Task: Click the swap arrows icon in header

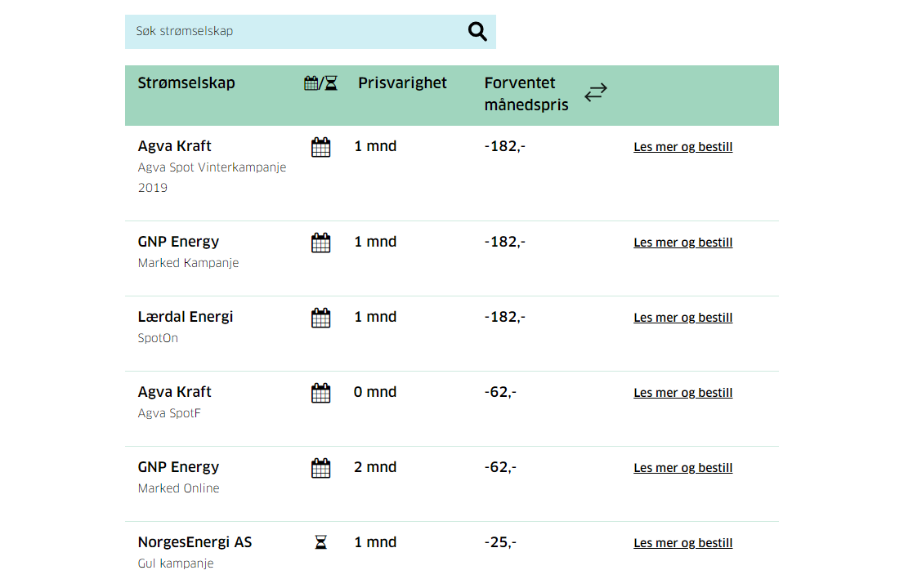Action: click(596, 92)
